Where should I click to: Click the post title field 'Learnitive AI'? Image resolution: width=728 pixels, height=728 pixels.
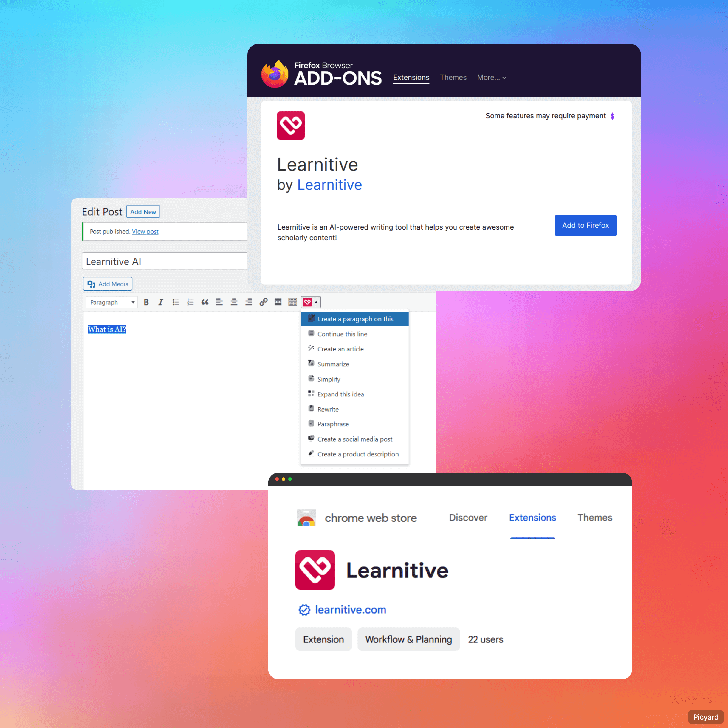165,261
